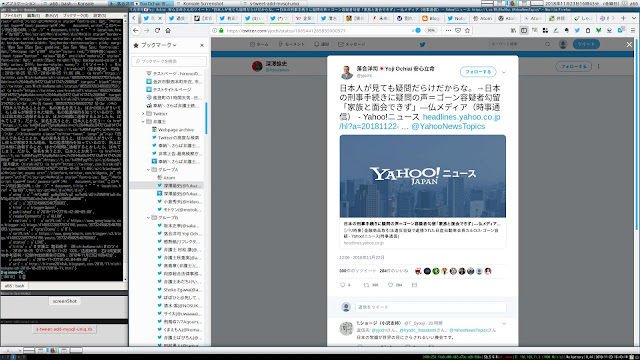Click the s-tweet-add-mysql red button
The width and height of the screenshot is (640, 360).
click(64, 329)
